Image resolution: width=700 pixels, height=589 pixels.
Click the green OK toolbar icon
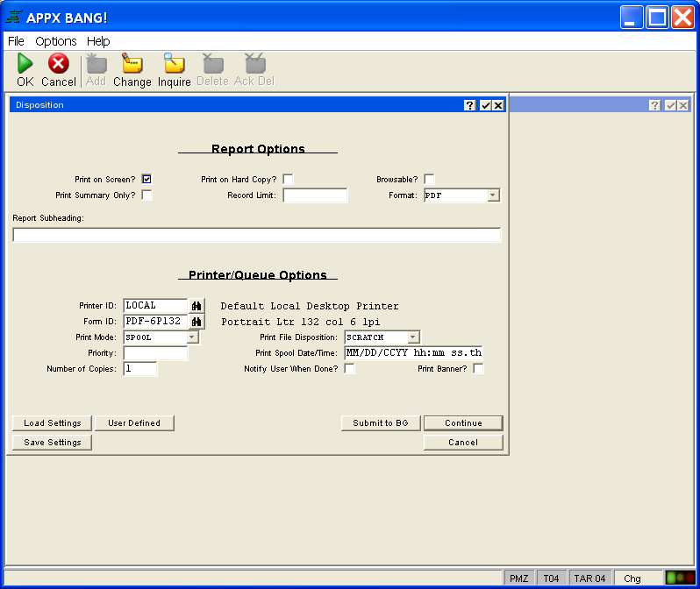pyautogui.click(x=25, y=64)
